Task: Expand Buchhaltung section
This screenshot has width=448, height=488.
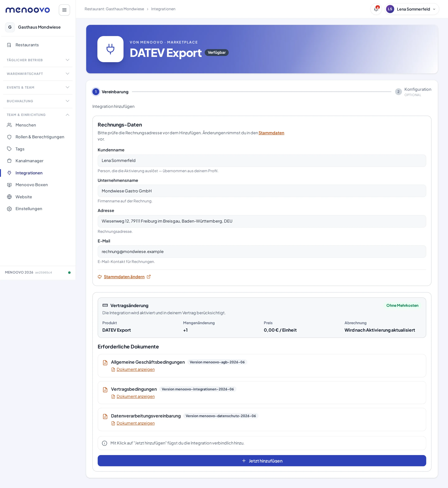Action: pyautogui.click(x=38, y=101)
